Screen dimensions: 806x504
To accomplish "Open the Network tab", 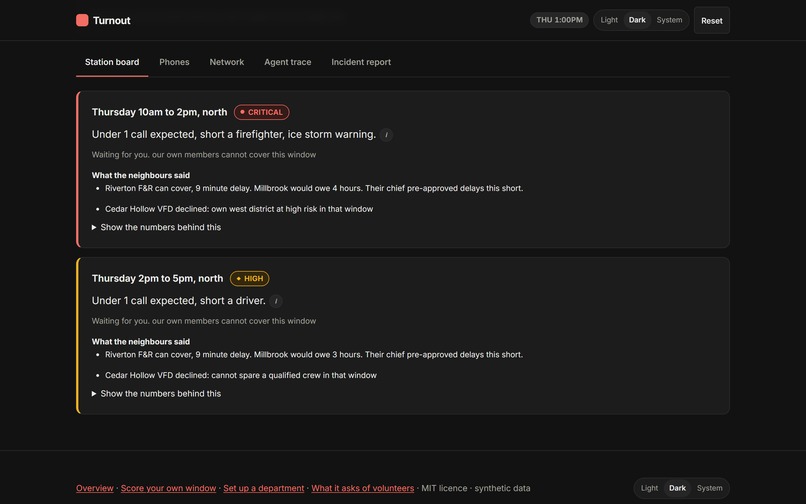I will pyautogui.click(x=227, y=62).
